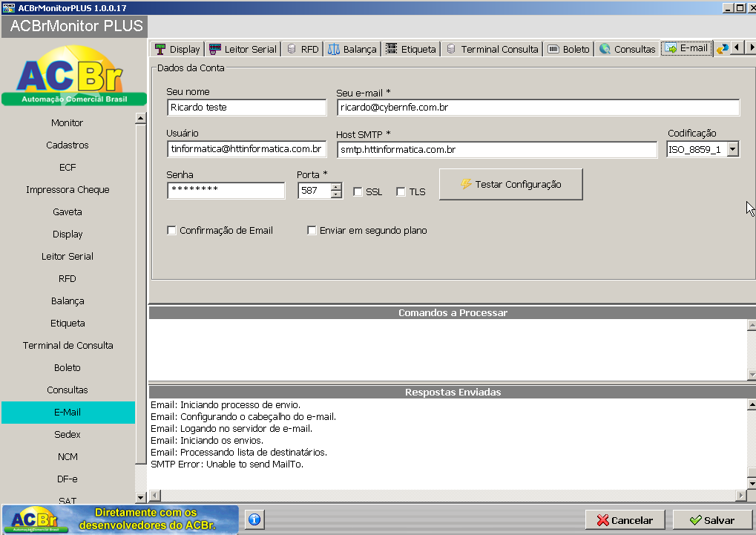Select E-Mail in the sidebar

(x=68, y=413)
